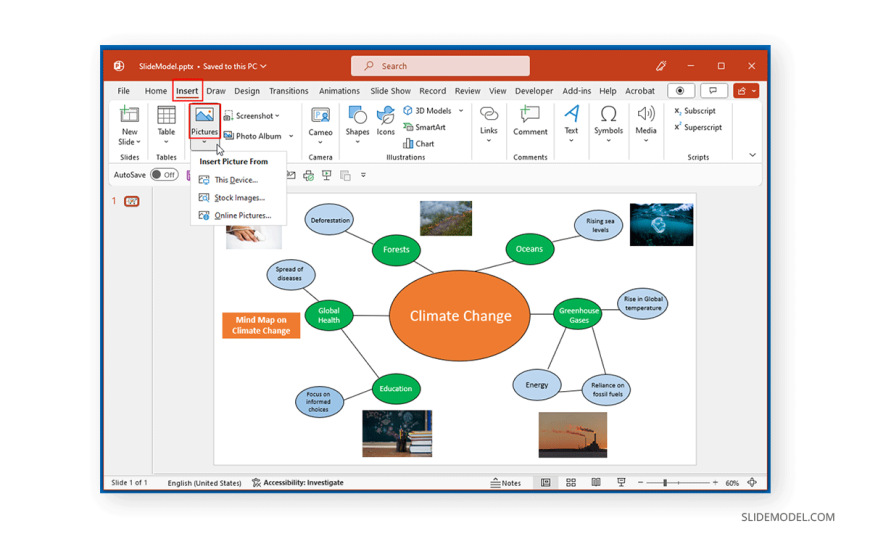Open the Text group icon

[x=571, y=114]
